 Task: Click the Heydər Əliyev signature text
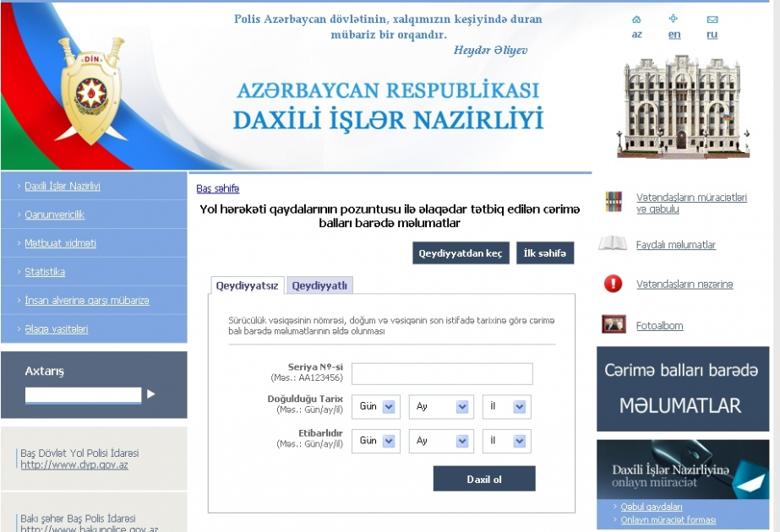tap(490, 50)
